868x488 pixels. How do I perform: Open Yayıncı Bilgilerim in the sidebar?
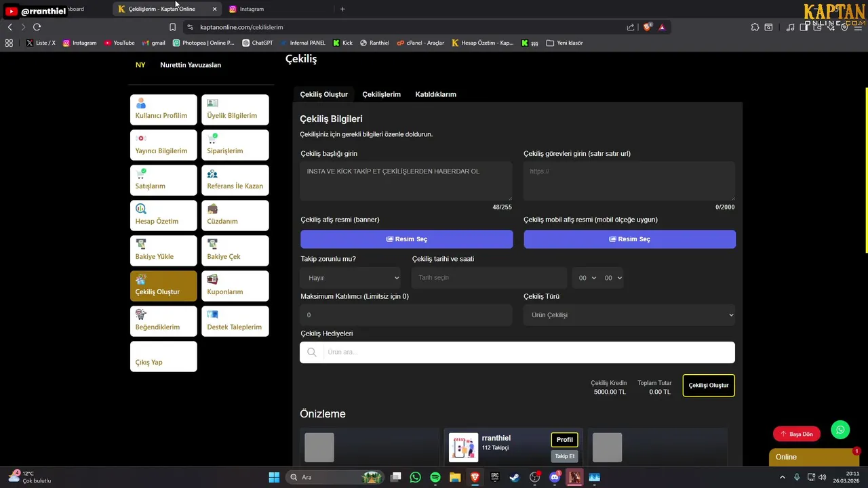[x=163, y=145]
